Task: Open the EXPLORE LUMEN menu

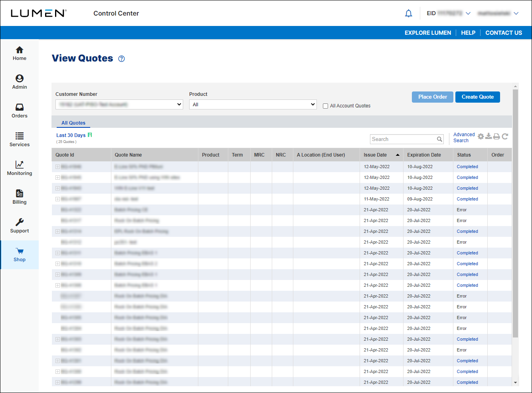Action: [x=428, y=33]
